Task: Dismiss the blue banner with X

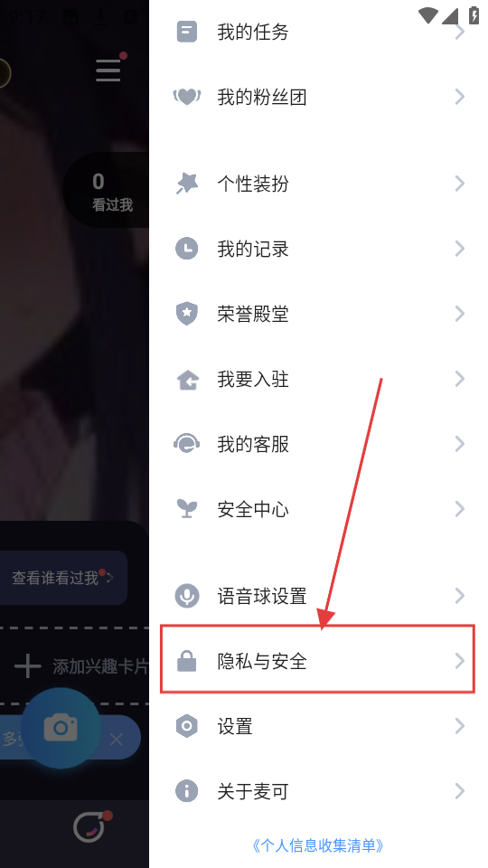Action: 117,739
